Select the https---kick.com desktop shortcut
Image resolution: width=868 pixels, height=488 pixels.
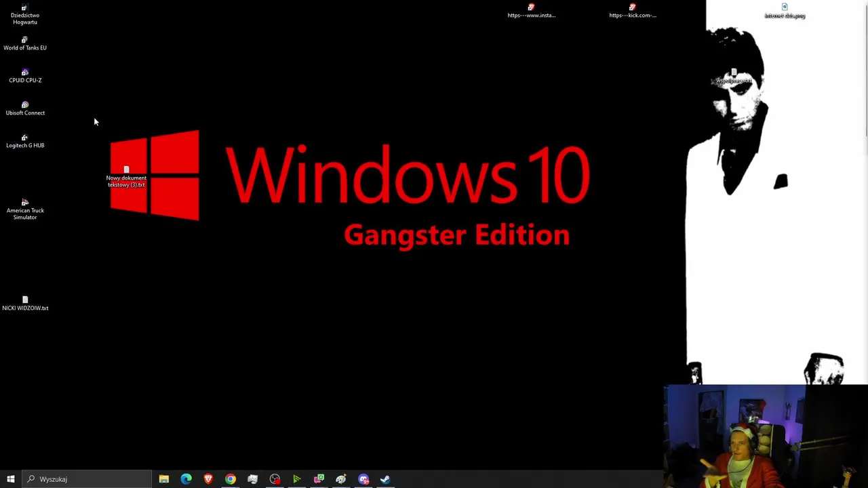tap(633, 11)
